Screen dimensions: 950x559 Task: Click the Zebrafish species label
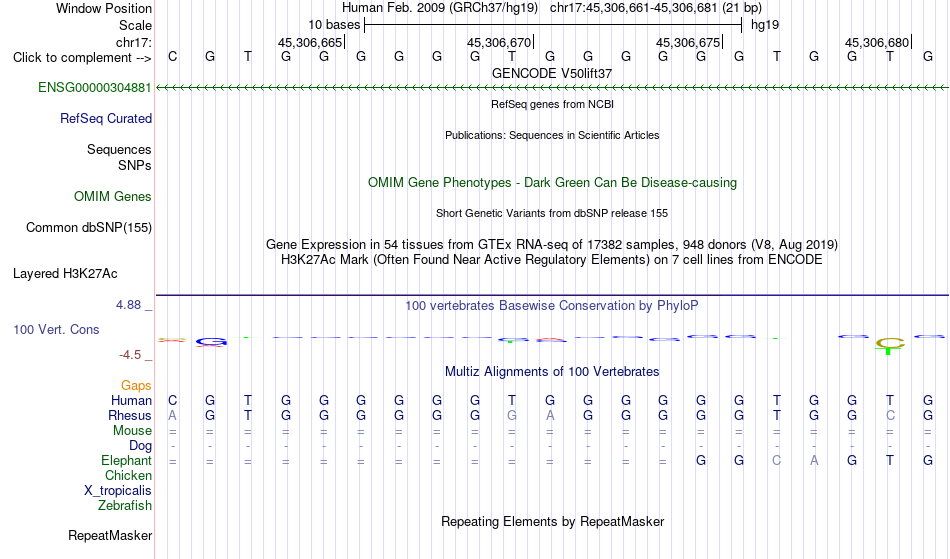(125, 505)
